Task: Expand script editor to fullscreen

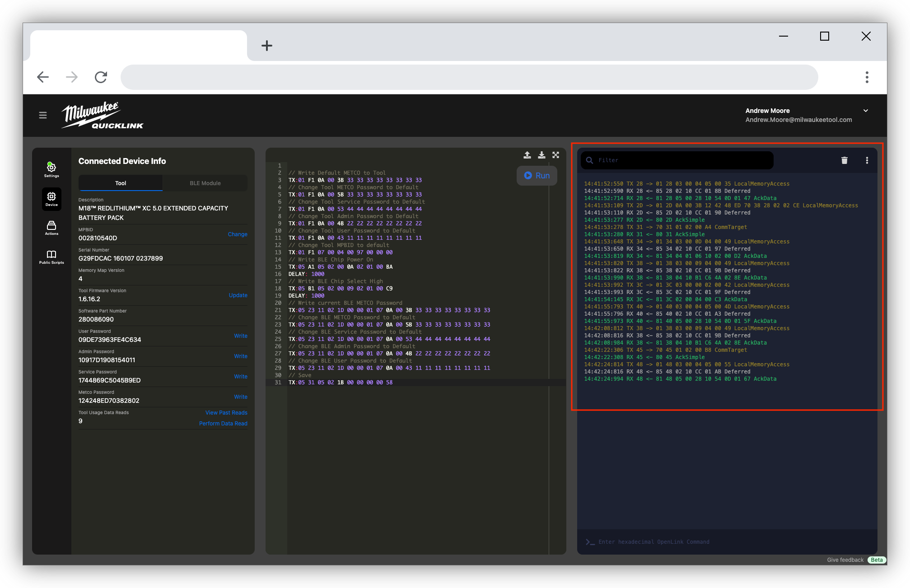Action: [556, 155]
